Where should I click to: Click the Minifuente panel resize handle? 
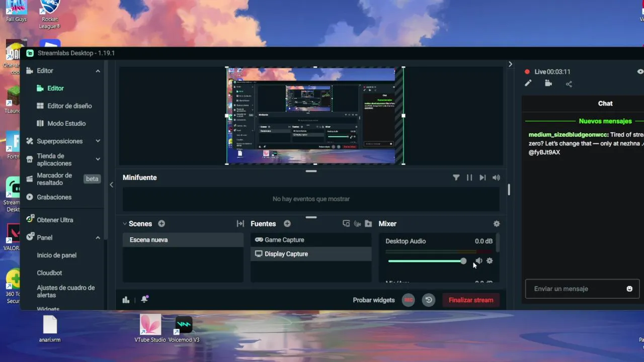311,171
